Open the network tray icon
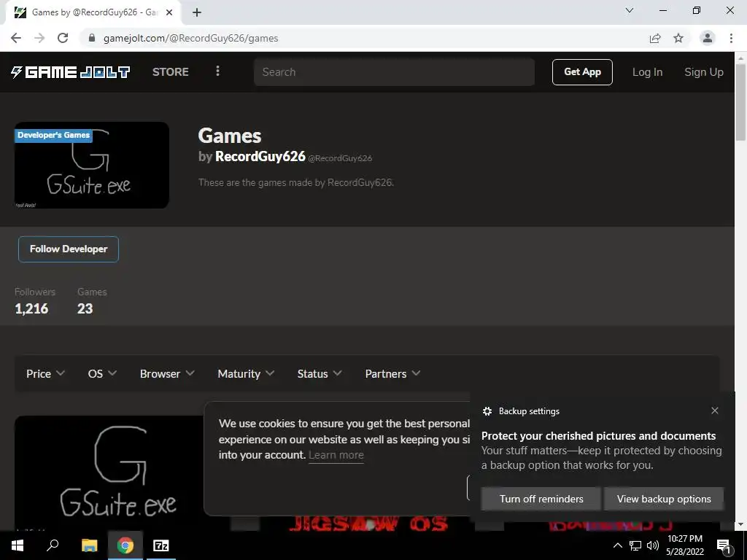The height and width of the screenshot is (560, 747). [635, 545]
